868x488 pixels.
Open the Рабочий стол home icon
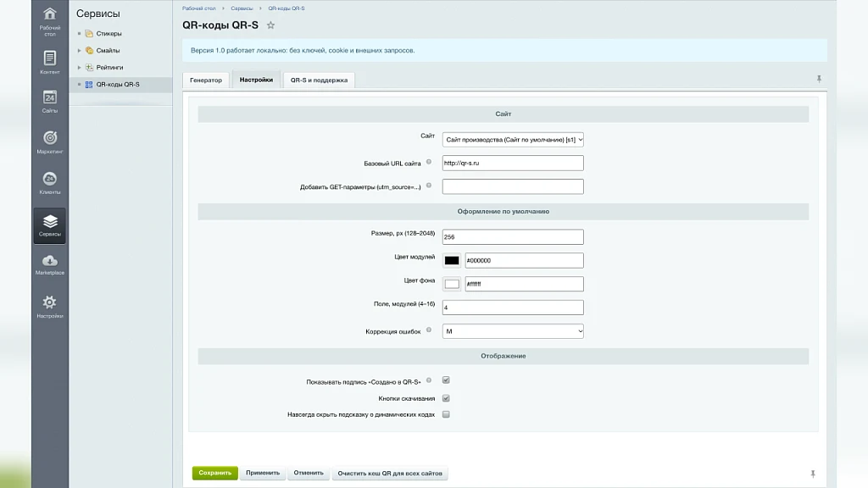pos(50,14)
